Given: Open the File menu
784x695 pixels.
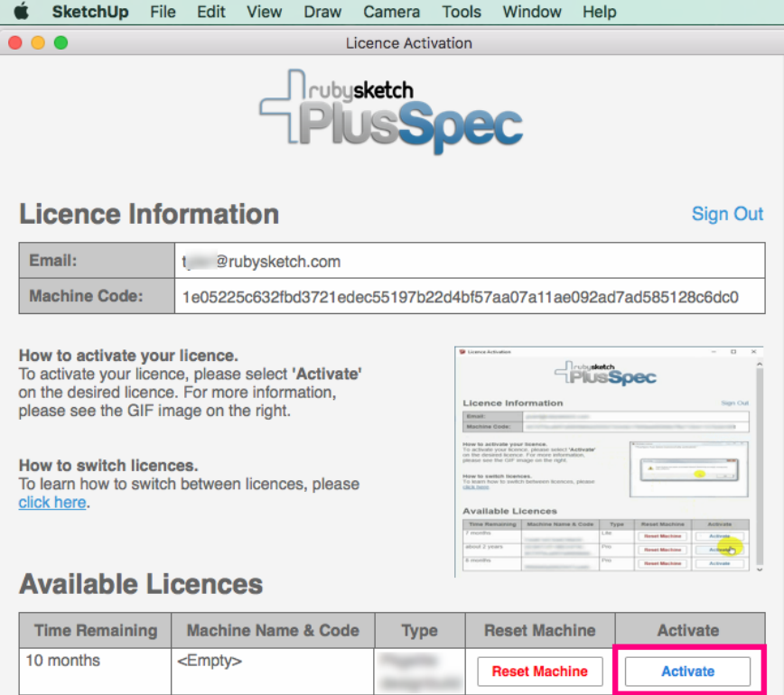Looking at the screenshot, I should pyautogui.click(x=163, y=12).
